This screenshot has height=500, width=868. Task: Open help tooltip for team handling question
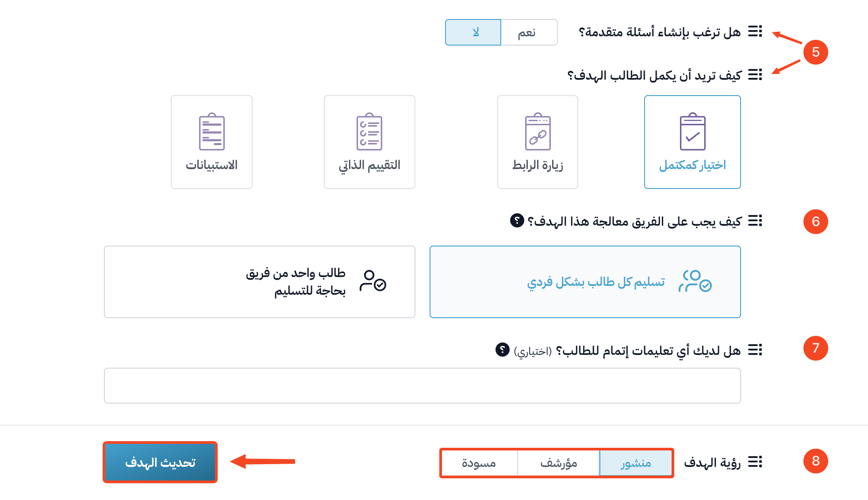(x=517, y=220)
